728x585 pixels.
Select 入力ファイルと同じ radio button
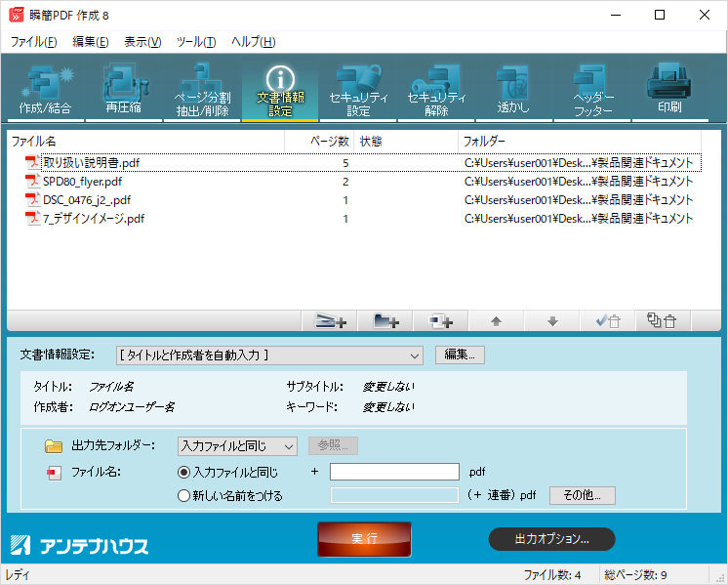pos(183,473)
